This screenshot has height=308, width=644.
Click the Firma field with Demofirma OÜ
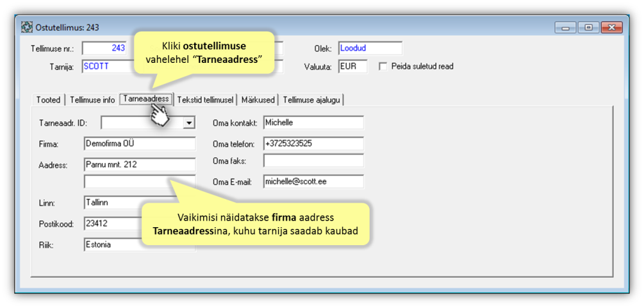(x=139, y=144)
